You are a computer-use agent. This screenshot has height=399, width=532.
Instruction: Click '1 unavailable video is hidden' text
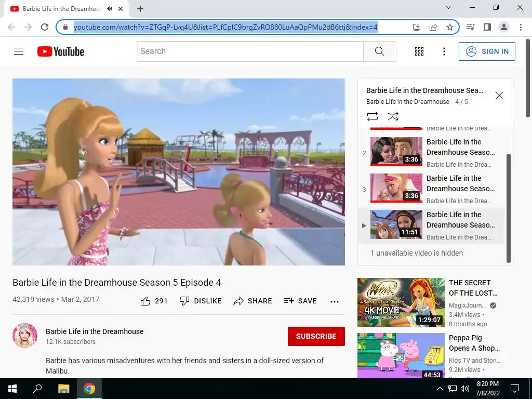coord(417,253)
